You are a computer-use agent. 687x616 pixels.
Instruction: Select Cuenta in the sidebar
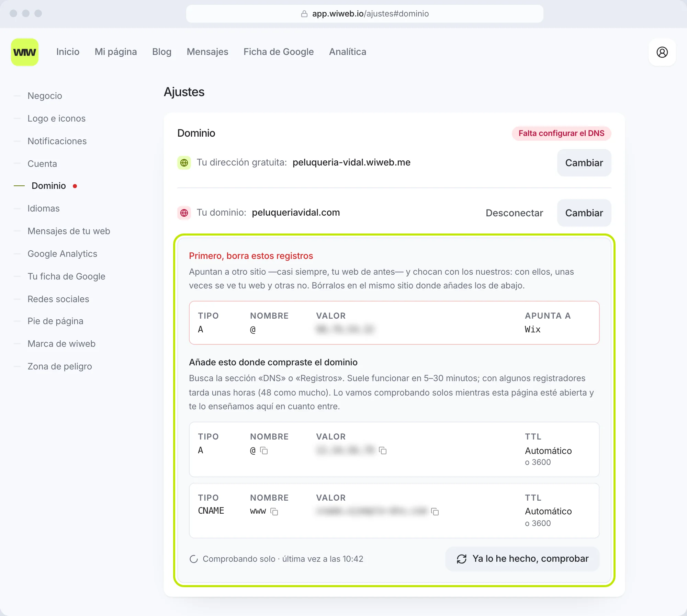pos(42,164)
